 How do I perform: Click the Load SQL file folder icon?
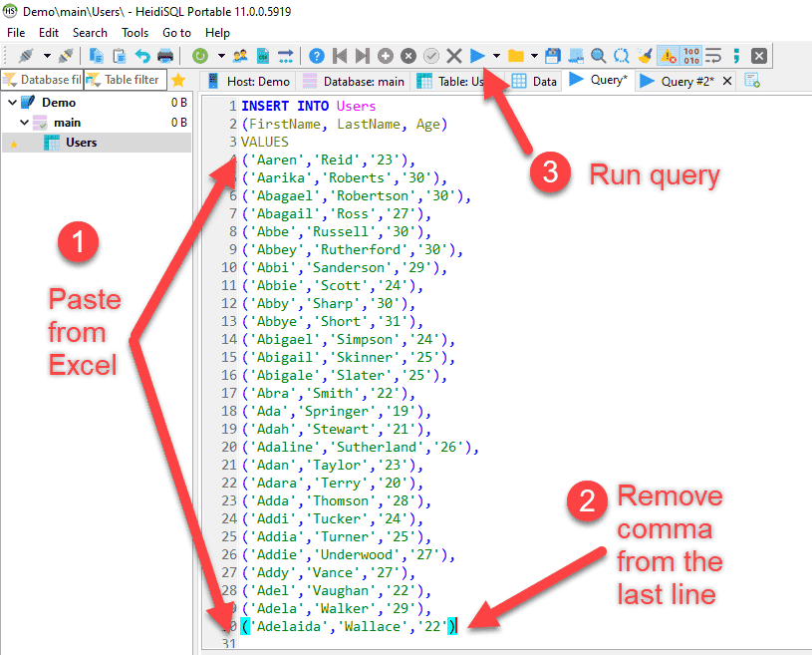516,56
